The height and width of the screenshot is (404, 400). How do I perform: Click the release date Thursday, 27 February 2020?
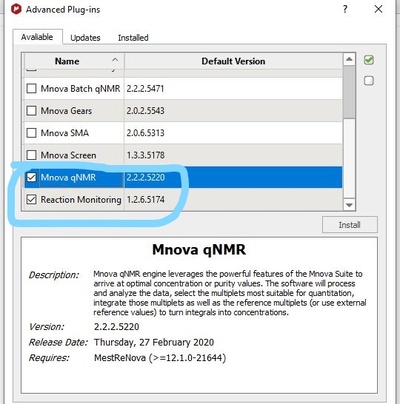pyautogui.click(x=154, y=342)
